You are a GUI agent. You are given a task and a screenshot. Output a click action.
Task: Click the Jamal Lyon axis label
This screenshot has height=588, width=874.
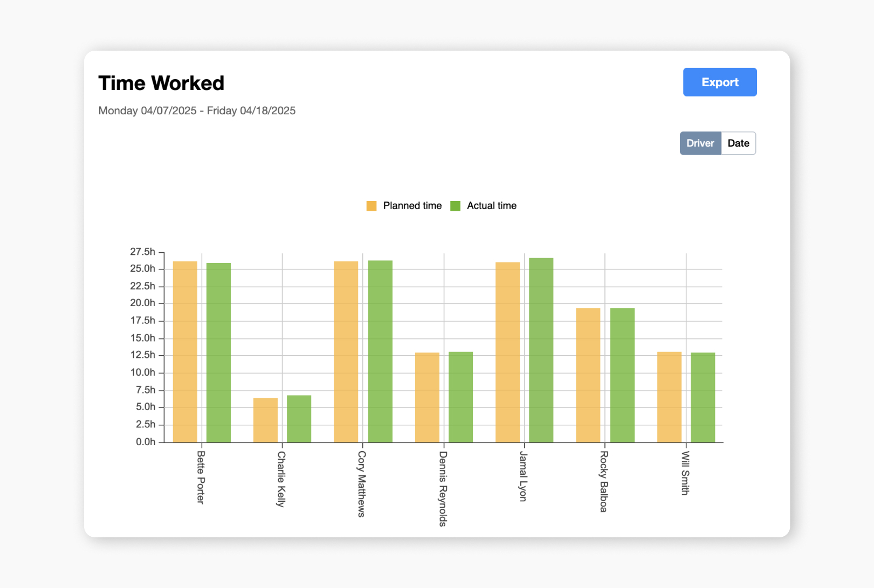coord(521,474)
